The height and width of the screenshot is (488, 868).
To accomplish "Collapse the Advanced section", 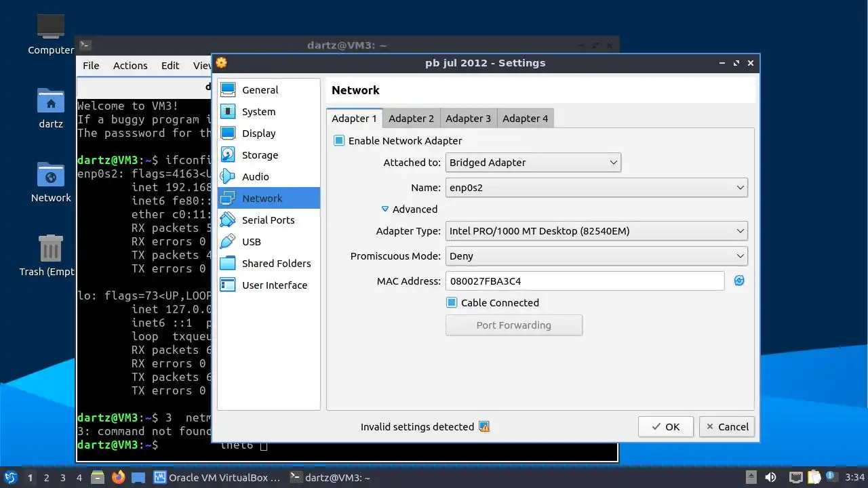I will [409, 209].
